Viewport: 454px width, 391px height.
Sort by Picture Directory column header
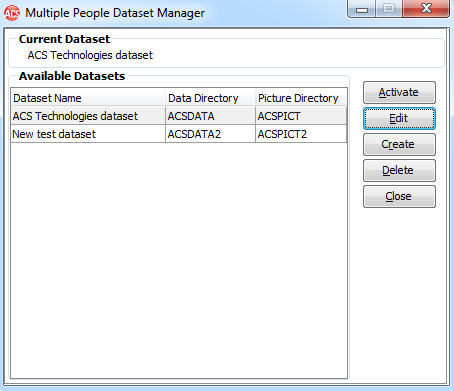point(301,98)
